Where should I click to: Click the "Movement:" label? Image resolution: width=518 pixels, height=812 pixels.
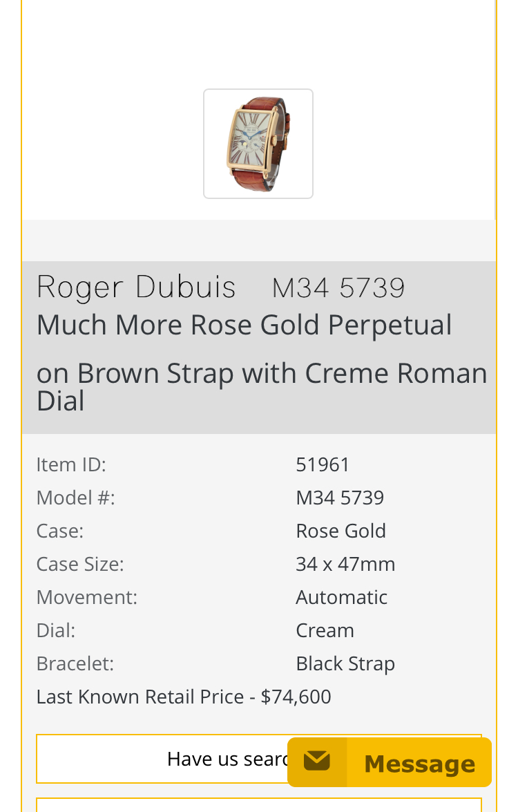[87, 597]
